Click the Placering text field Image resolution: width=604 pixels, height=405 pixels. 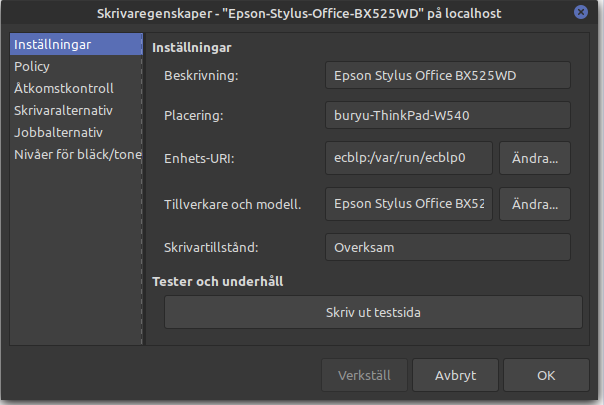point(448,115)
